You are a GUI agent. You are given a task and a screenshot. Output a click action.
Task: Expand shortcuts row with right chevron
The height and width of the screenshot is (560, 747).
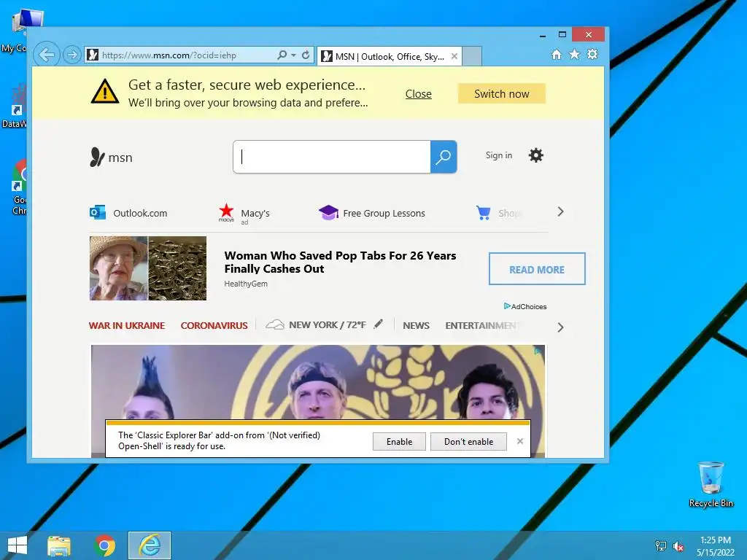point(561,212)
